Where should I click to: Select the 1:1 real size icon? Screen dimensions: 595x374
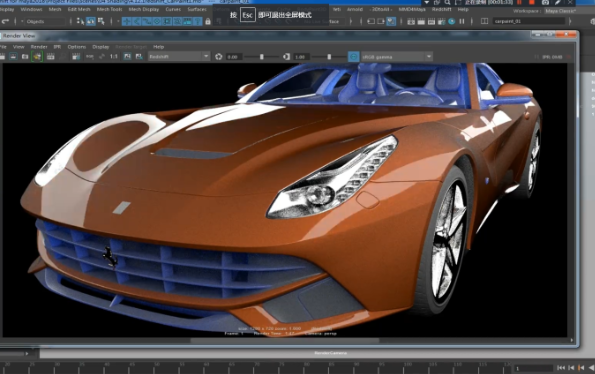click(114, 57)
